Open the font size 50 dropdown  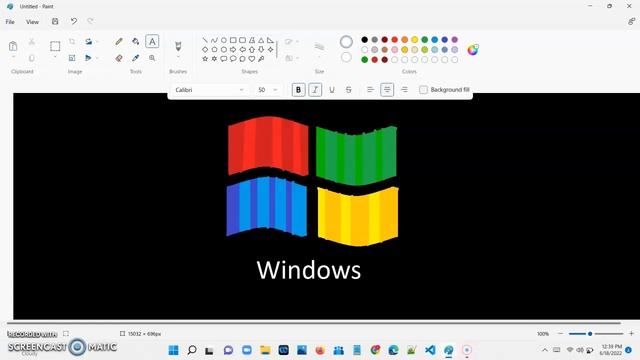[x=268, y=90]
